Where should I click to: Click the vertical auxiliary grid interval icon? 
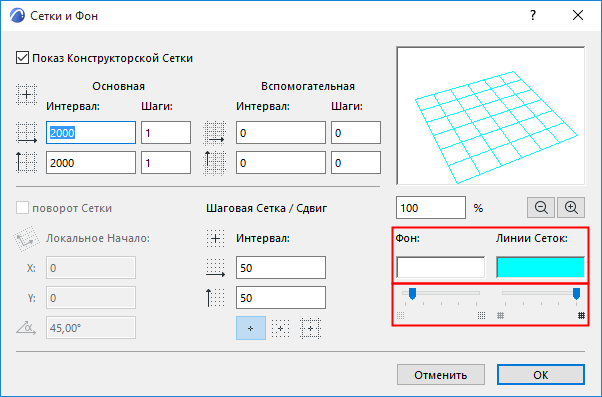click(x=214, y=163)
